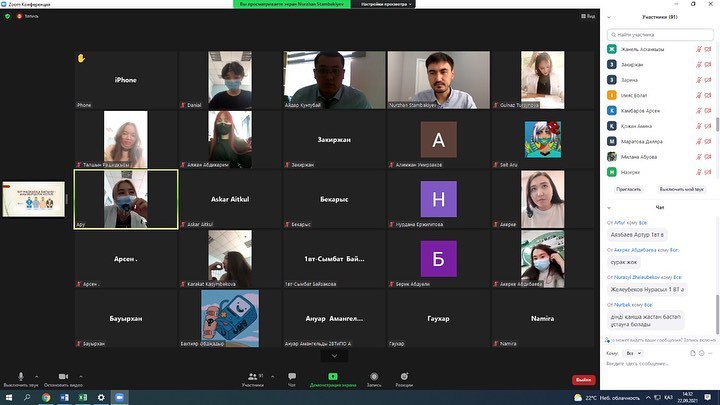Mute microphone in Zoom toolbar

pyautogui.click(x=20, y=376)
